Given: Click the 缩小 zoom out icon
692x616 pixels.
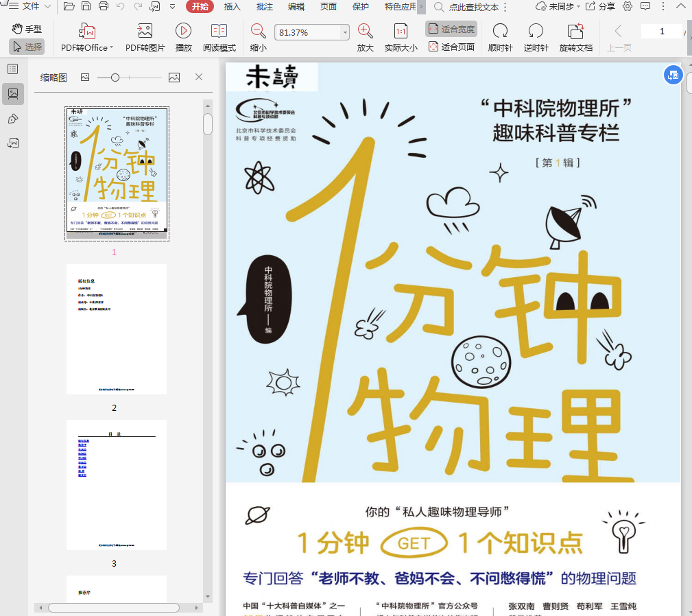Looking at the screenshot, I should click(258, 38).
